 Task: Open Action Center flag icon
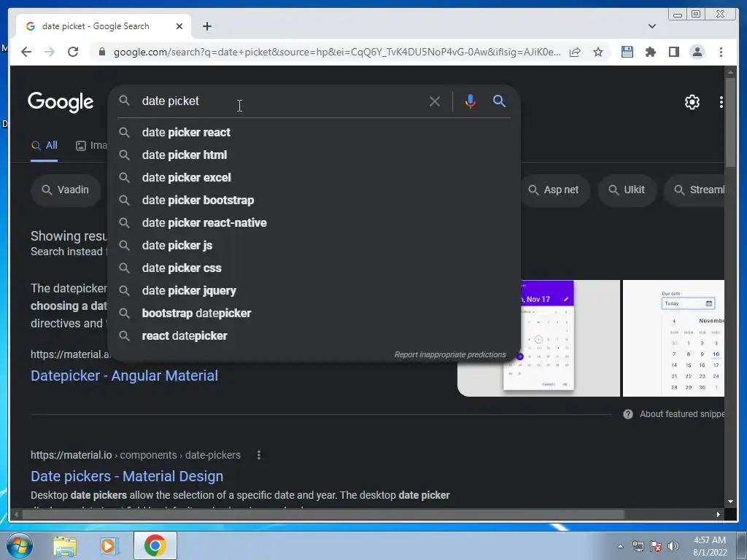(x=656, y=547)
